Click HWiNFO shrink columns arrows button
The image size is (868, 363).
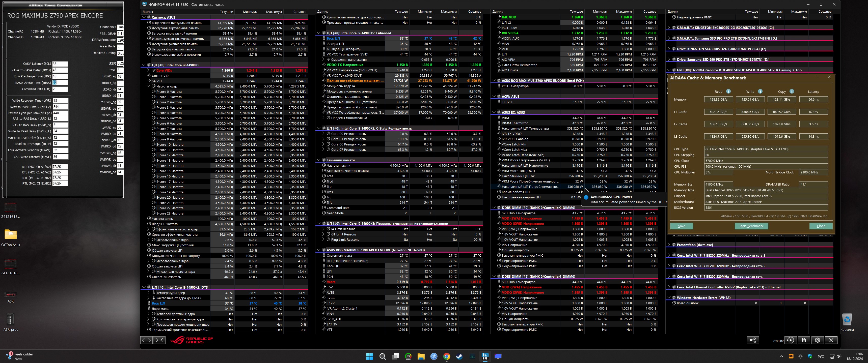point(159,340)
